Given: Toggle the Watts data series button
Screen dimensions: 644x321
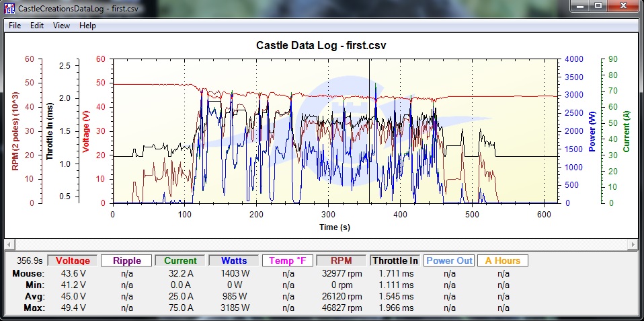Looking at the screenshot, I should (x=234, y=260).
